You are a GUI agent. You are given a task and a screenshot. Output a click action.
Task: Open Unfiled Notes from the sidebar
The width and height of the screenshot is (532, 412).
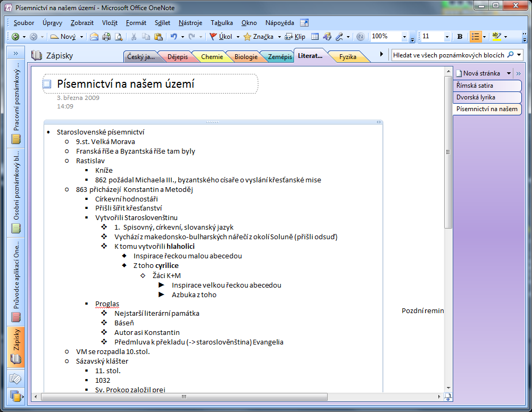point(15,378)
